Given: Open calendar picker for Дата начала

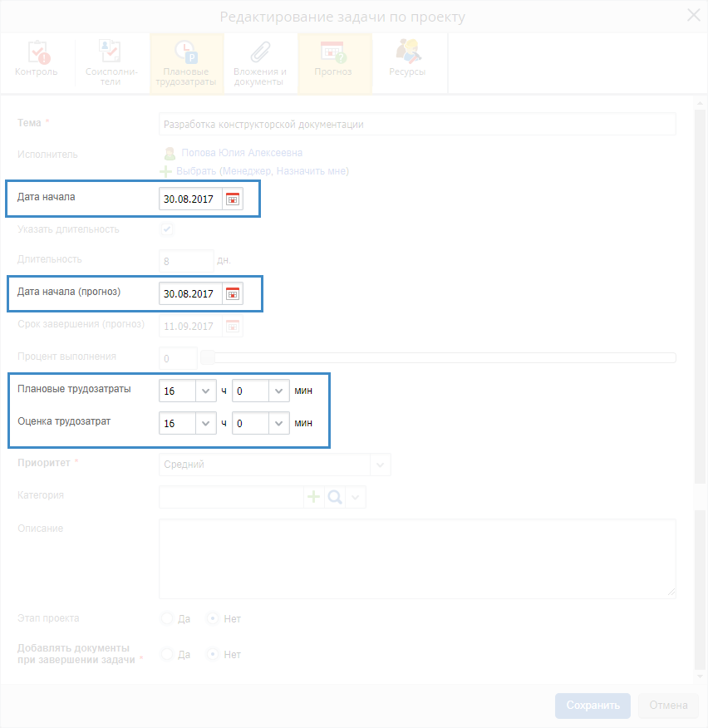Looking at the screenshot, I should (233, 199).
